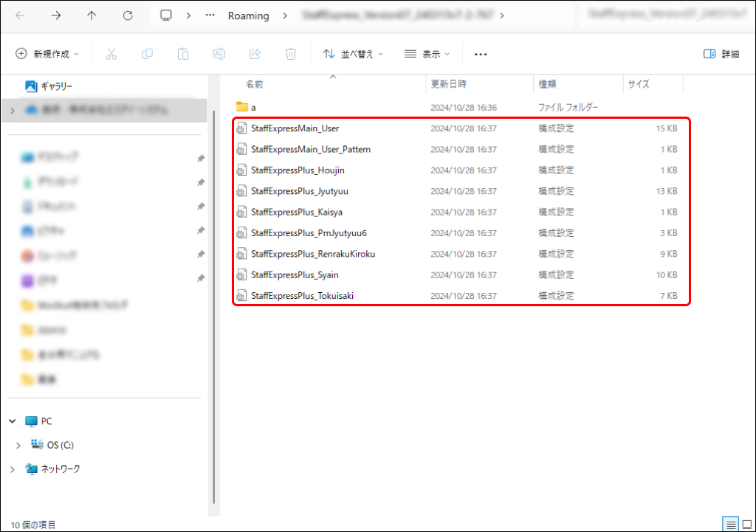The height and width of the screenshot is (532, 756).
Task: Sort by 更新日時 column header
Action: click(x=448, y=84)
